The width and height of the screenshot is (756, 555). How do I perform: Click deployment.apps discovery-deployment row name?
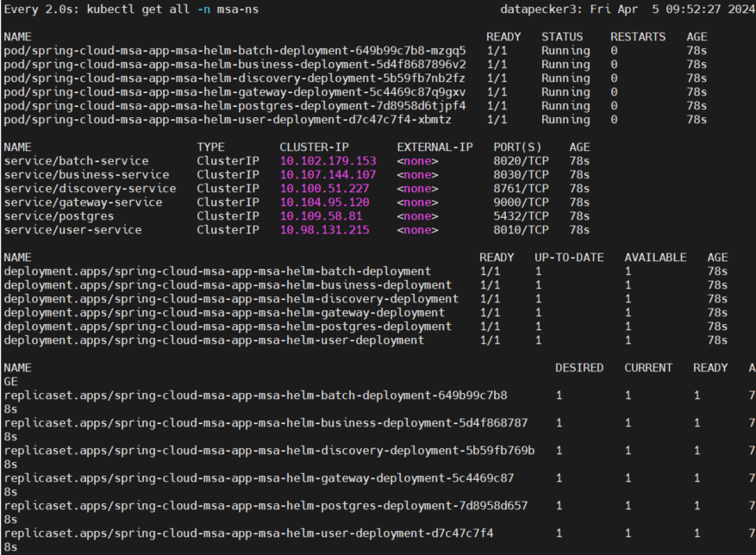(231, 299)
